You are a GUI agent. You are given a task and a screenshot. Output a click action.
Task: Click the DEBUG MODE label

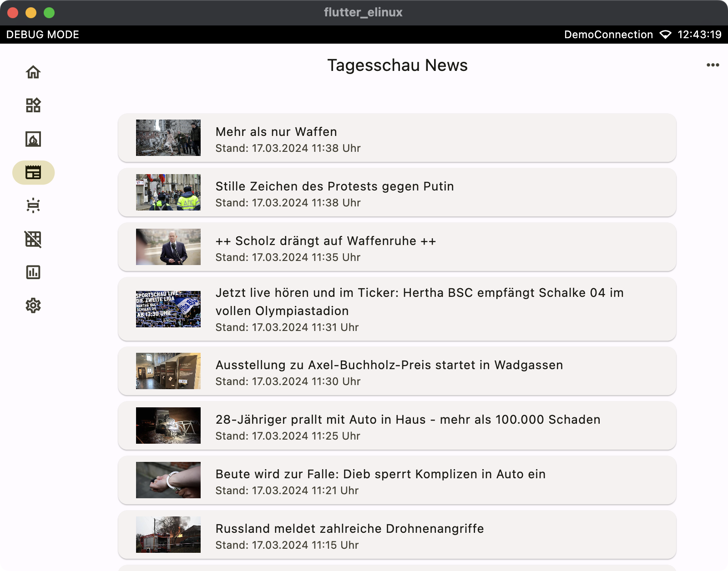(43, 35)
